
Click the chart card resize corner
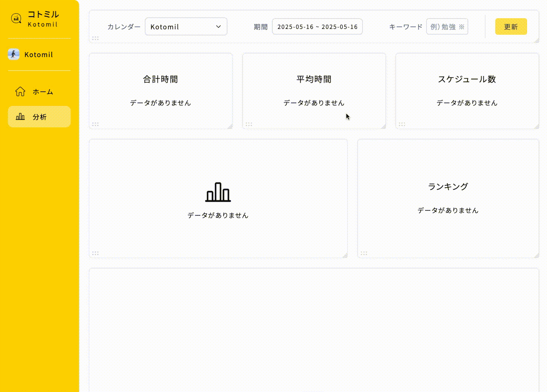[x=345, y=255]
